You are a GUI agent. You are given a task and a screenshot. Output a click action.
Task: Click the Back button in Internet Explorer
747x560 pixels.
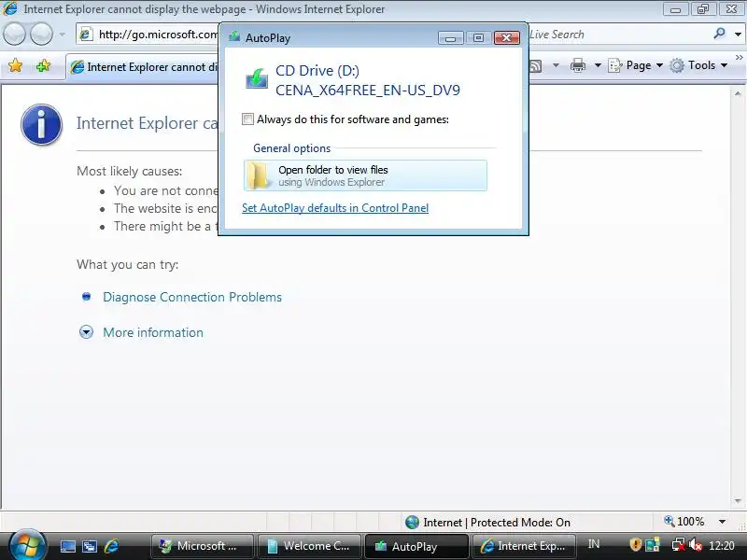pyautogui.click(x=14, y=35)
